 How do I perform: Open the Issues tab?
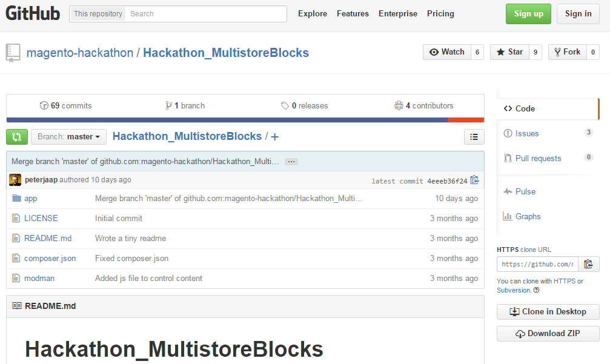pos(548,133)
